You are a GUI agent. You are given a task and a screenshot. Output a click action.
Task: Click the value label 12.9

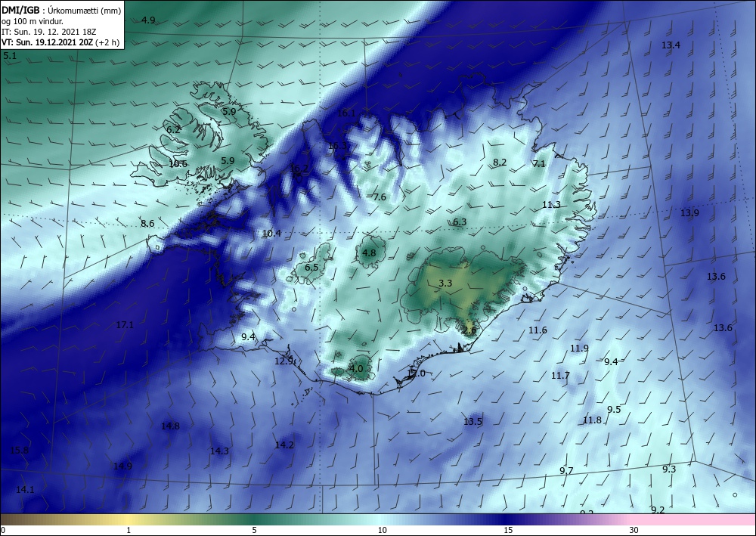284,361
